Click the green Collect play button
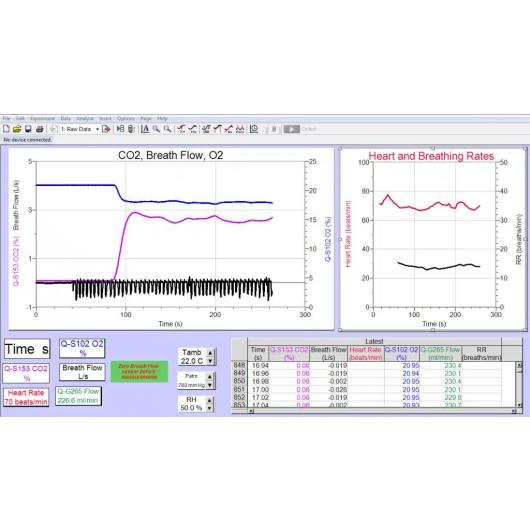 pyautogui.click(x=292, y=129)
